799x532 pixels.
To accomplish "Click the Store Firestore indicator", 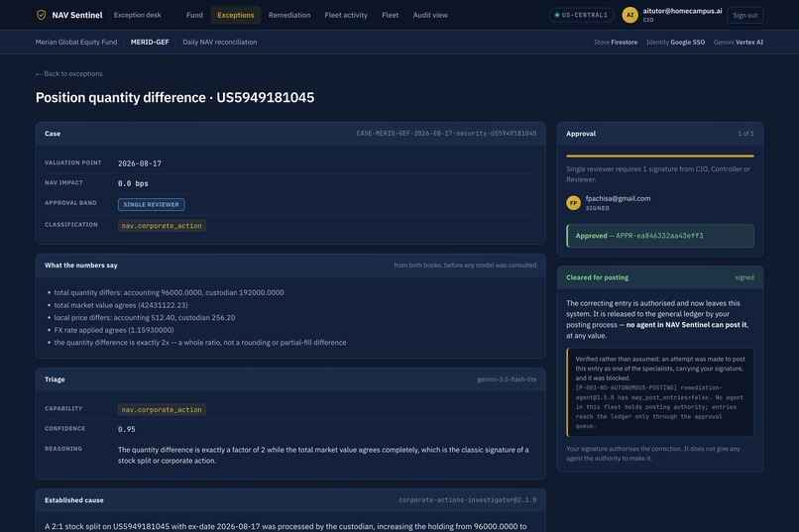I will tap(616, 43).
